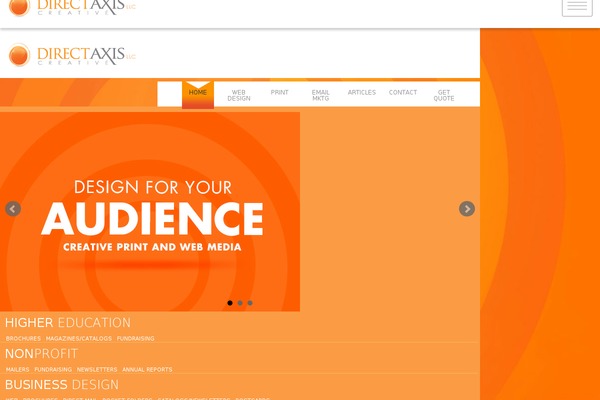The image size is (600, 400).
Task: Open the Magazines/Catalogs link
Action: tap(79, 338)
